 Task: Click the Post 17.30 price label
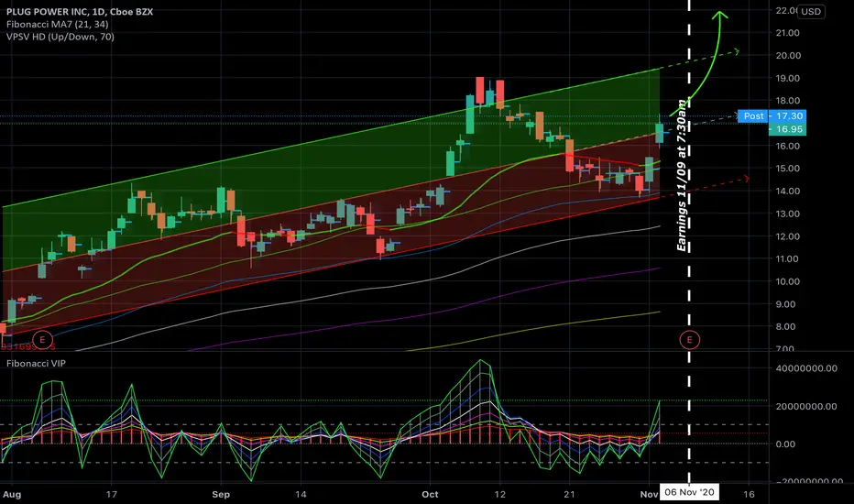(772, 116)
